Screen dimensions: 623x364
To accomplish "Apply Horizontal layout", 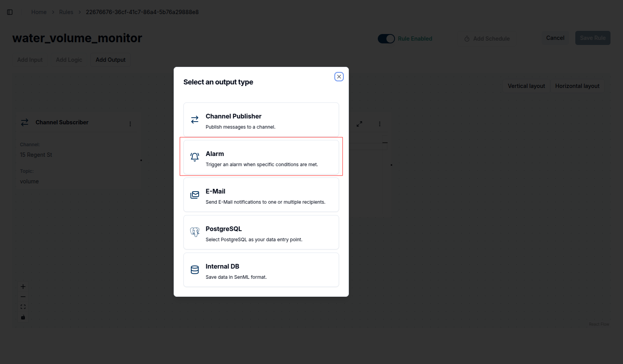I will click(577, 86).
